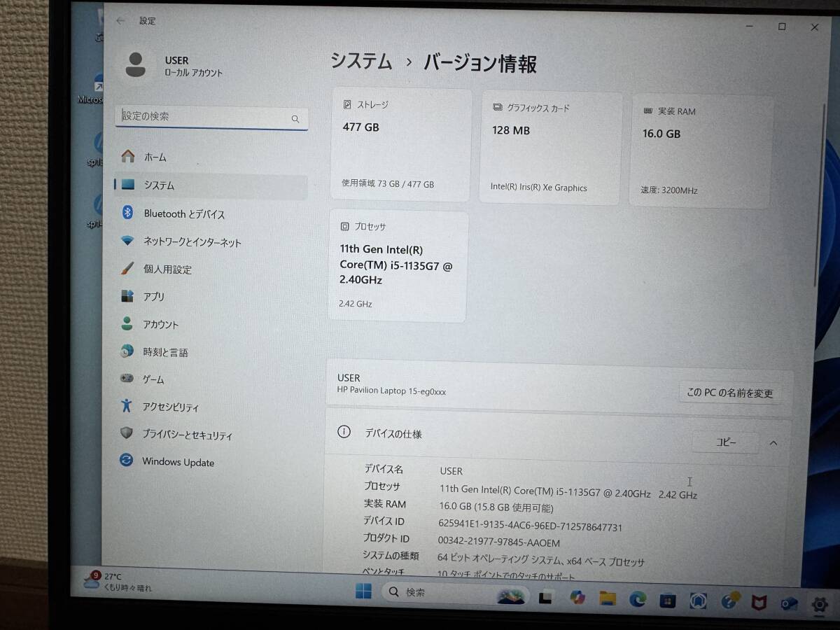This screenshot has width=840, height=630.
Task: Click the アカウント person icon
Action: [127, 324]
